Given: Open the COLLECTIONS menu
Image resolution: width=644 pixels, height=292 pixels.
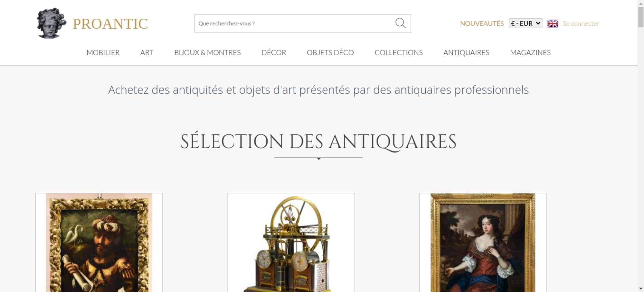Looking at the screenshot, I should point(399,52).
